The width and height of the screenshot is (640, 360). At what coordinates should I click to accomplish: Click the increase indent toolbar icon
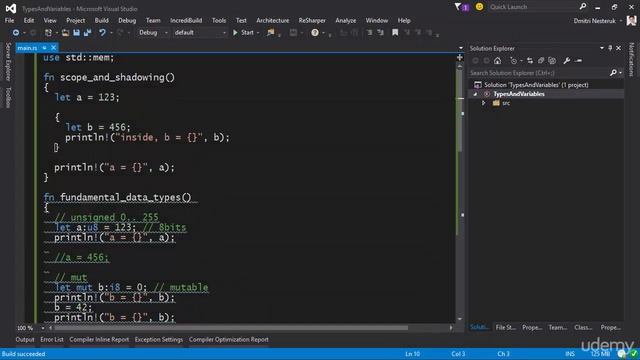pyautogui.click(x=380, y=33)
